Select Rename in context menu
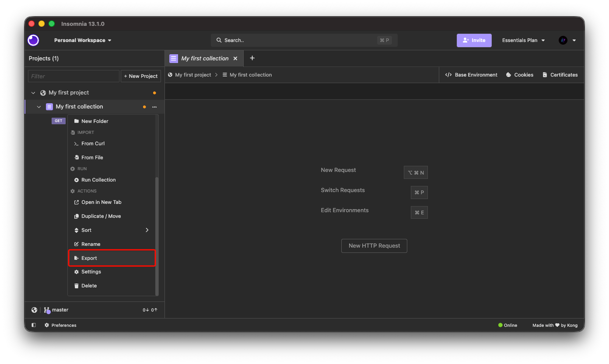Image resolution: width=609 pixels, height=364 pixels. [x=112, y=244]
